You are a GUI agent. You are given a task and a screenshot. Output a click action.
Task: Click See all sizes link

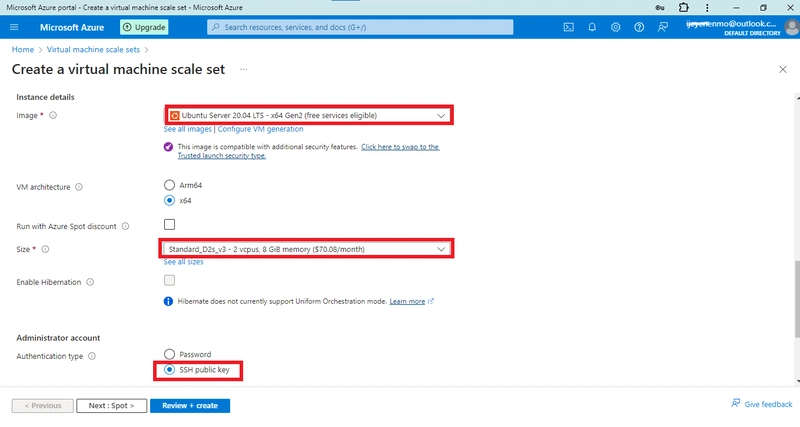tap(183, 262)
